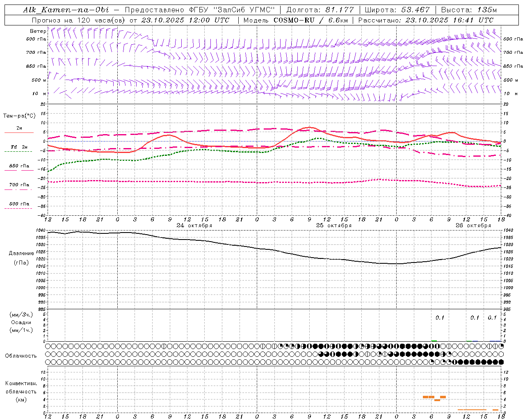Select the 'Модель COSMO-RU / 6.6км' text

(x=295, y=20)
